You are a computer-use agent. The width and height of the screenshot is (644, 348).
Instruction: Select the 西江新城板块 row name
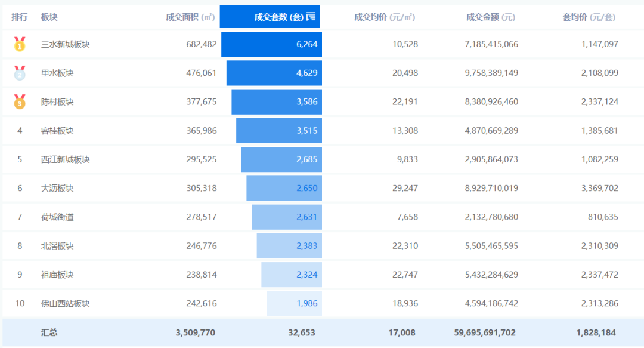(66, 159)
